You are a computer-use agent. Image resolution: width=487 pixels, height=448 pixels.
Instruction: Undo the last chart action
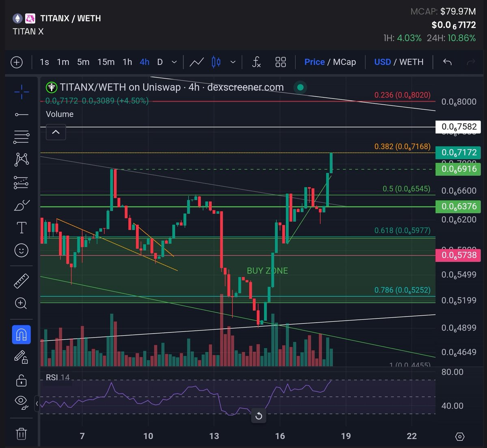[x=447, y=62]
